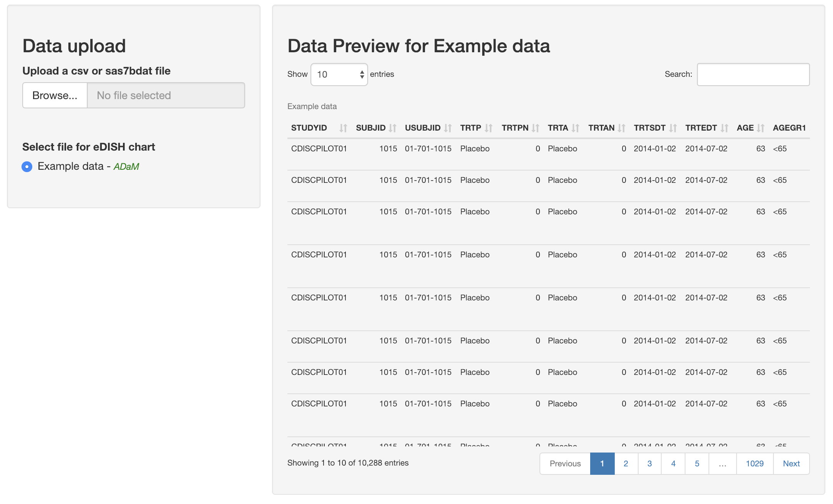
Task: Click the Browse... file button
Action: click(x=55, y=95)
